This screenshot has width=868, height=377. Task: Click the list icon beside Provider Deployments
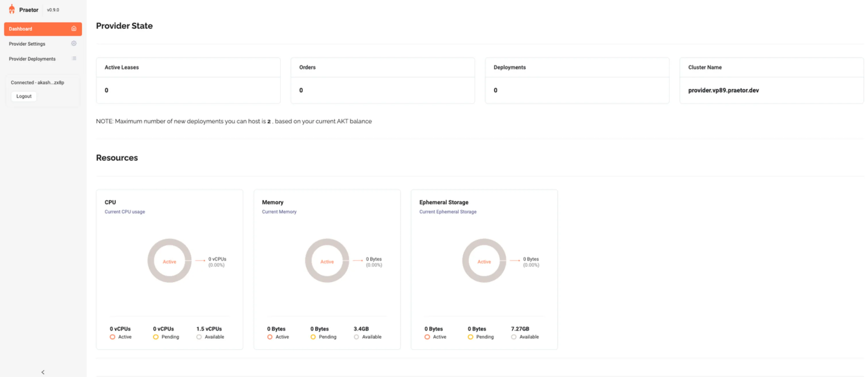(x=74, y=59)
